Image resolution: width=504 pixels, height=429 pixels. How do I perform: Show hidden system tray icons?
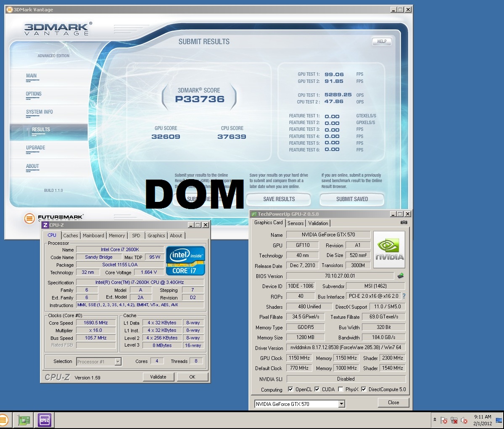[x=435, y=420]
